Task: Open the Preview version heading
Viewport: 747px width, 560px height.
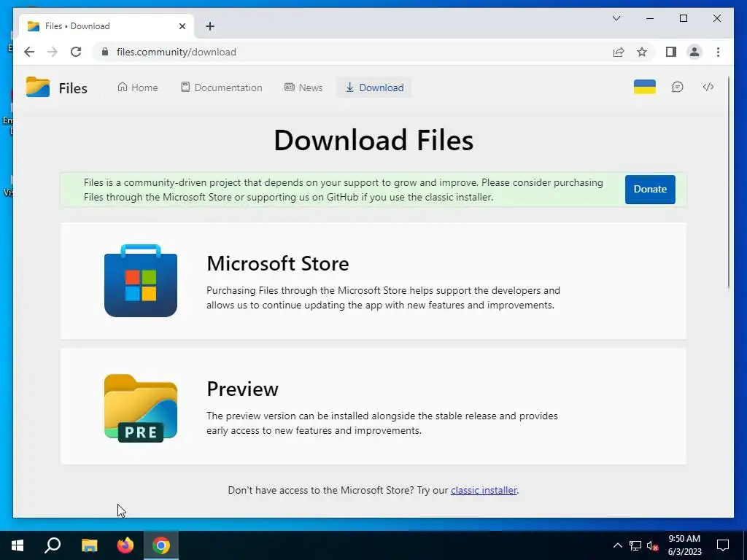Action: [x=242, y=389]
